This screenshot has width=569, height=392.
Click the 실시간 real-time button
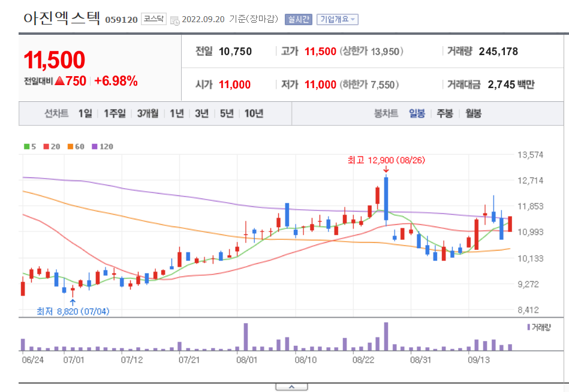point(298,19)
